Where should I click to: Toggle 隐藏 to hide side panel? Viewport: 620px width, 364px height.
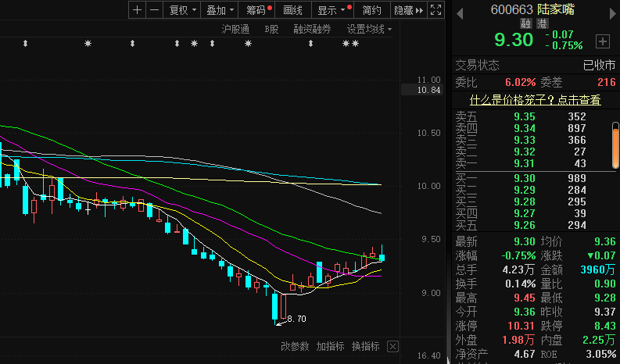coord(407,10)
